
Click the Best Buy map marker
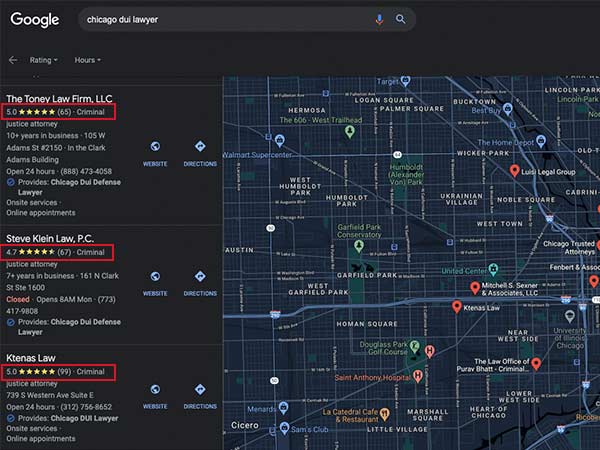pos(507,109)
